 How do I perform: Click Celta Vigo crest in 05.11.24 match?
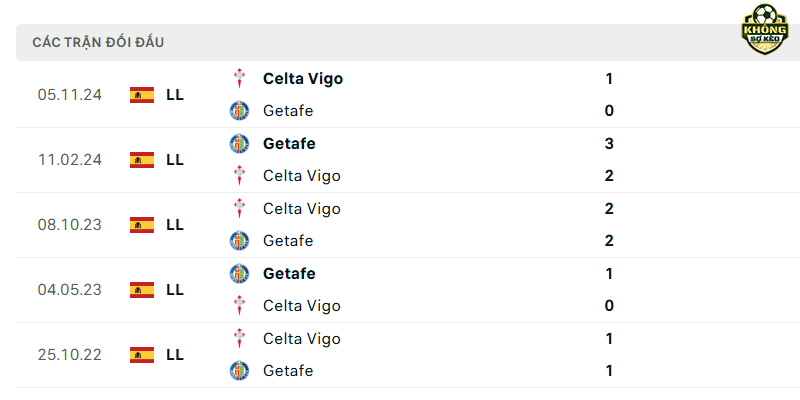[x=239, y=79]
